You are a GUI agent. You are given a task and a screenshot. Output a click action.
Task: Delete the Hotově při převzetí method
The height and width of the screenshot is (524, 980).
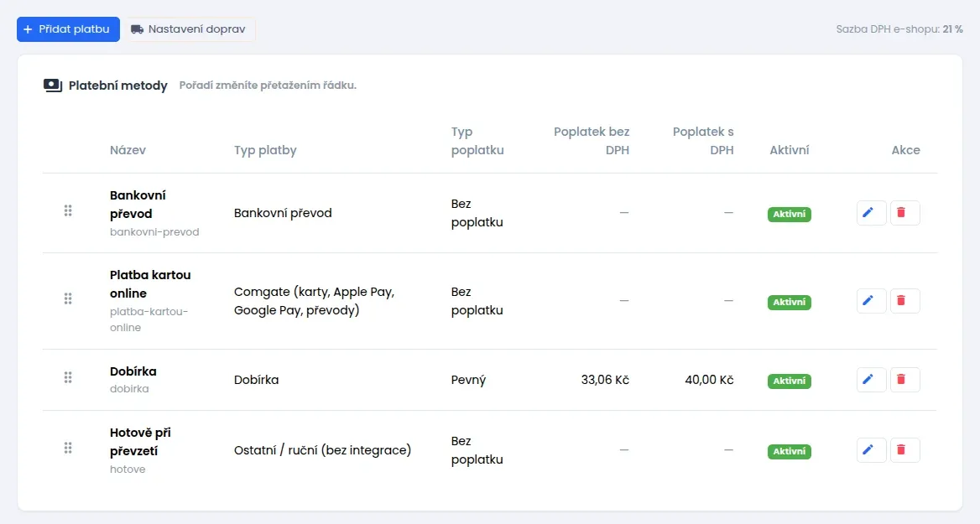(x=904, y=450)
